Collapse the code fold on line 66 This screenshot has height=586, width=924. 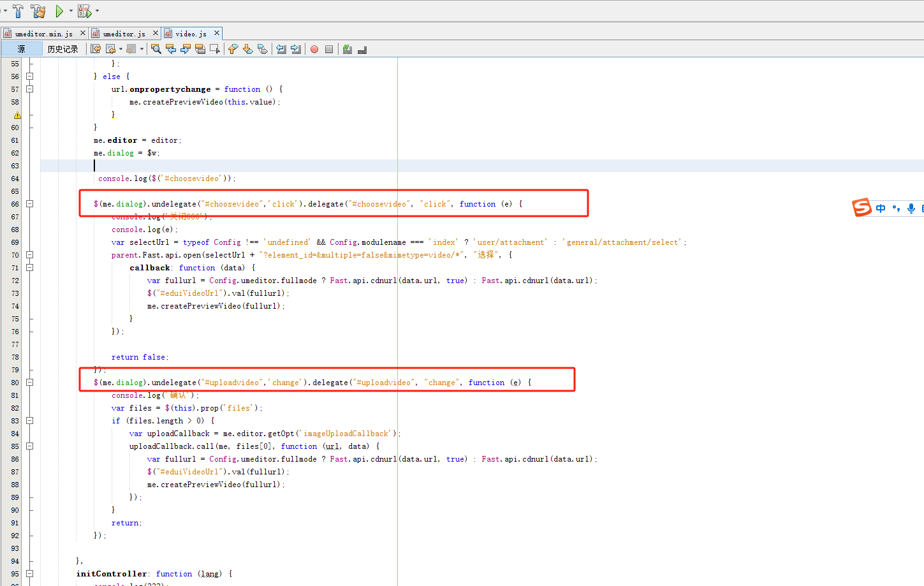pos(29,204)
